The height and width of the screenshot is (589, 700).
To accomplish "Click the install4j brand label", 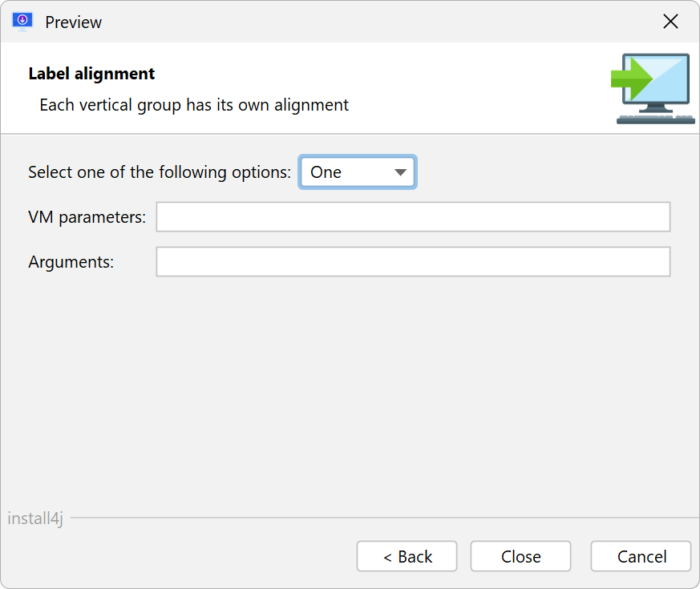I will (x=35, y=518).
